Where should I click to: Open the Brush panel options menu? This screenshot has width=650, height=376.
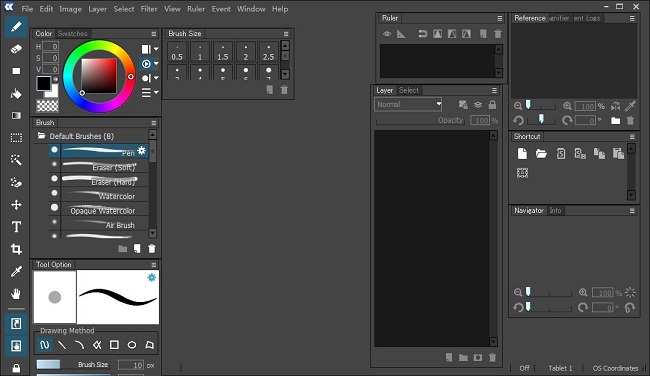click(154, 123)
